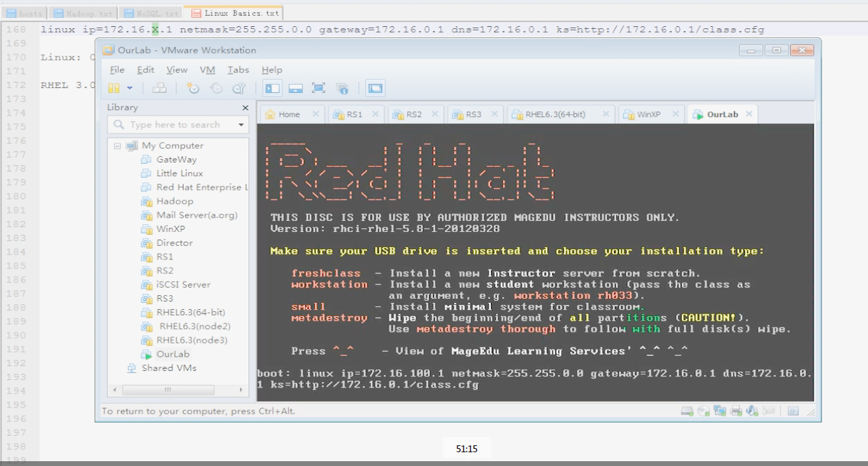Enter full screen mode icon
The height and width of the screenshot is (466, 868).
pyautogui.click(x=318, y=88)
